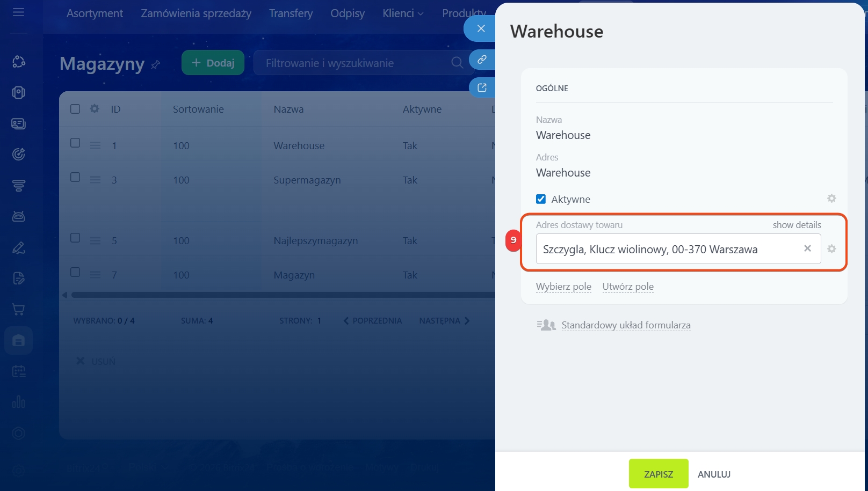Click search magnifier in filter box
Image resolution: width=868 pixels, height=491 pixels.
(x=457, y=63)
